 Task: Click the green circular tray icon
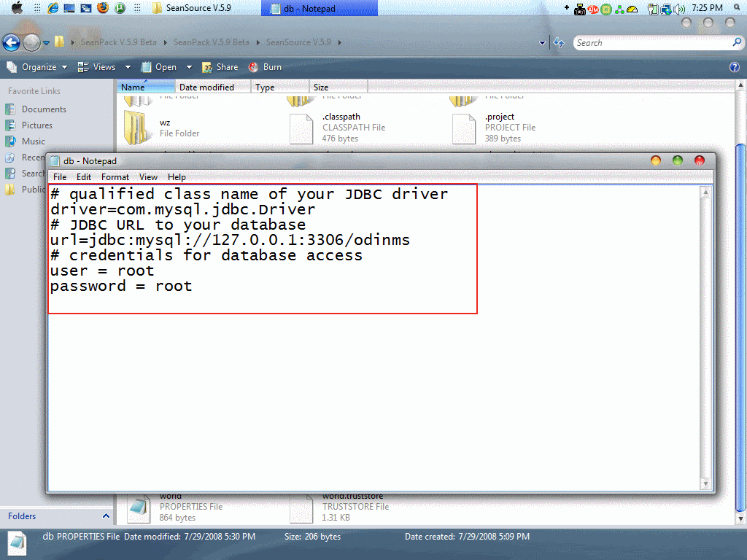[606, 9]
